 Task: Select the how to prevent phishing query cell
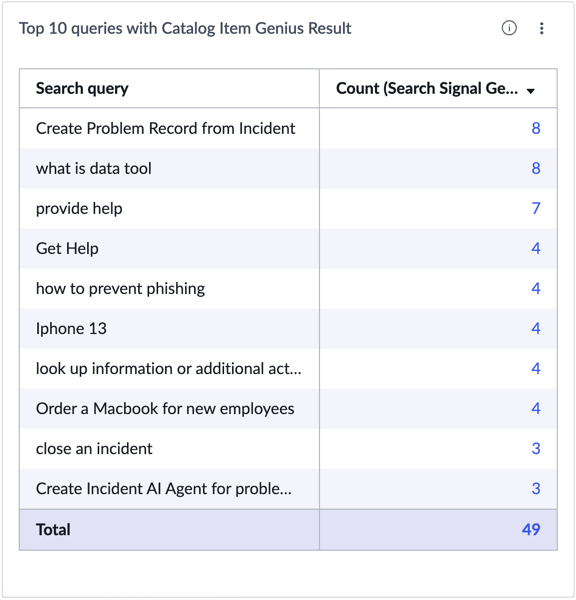click(x=170, y=289)
